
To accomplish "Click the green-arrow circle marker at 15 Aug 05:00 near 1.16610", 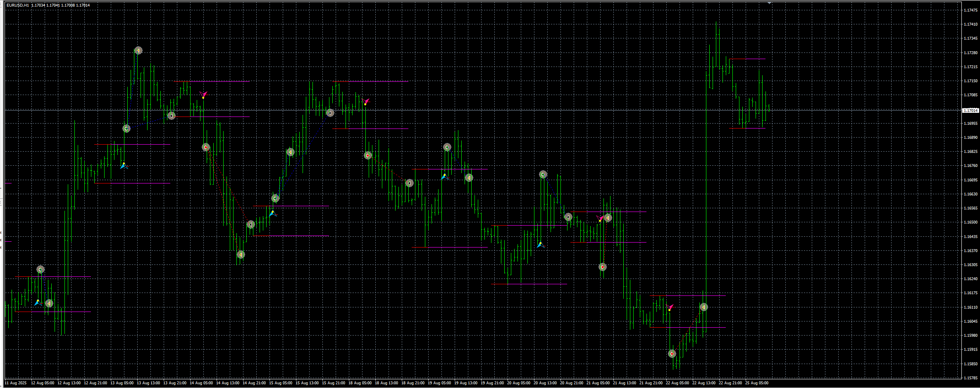I will (275, 198).
